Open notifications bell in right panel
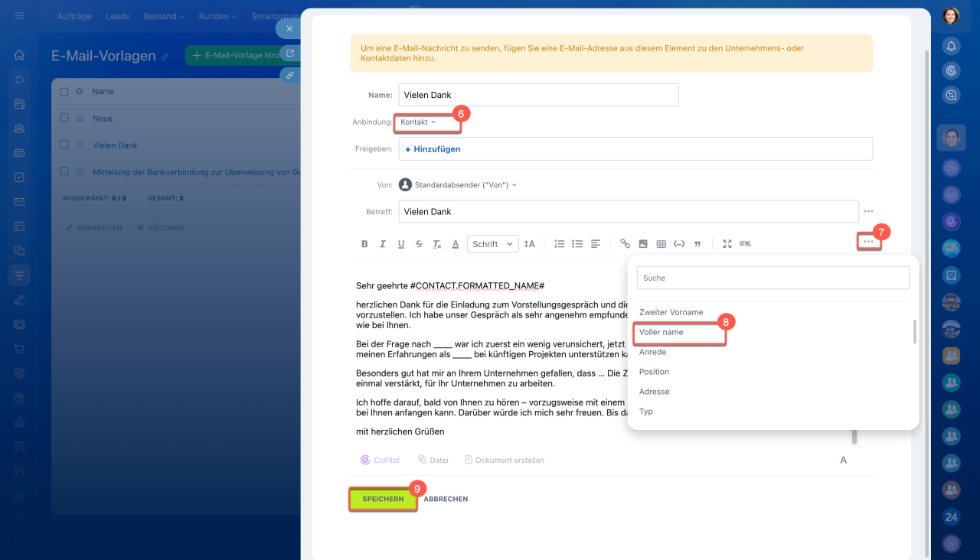The height and width of the screenshot is (560, 980). click(x=951, y=46)
